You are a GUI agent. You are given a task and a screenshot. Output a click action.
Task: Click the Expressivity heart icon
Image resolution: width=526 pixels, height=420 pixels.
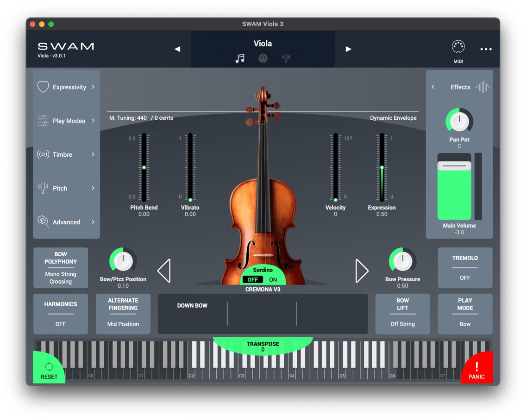[x=43, y=87]
